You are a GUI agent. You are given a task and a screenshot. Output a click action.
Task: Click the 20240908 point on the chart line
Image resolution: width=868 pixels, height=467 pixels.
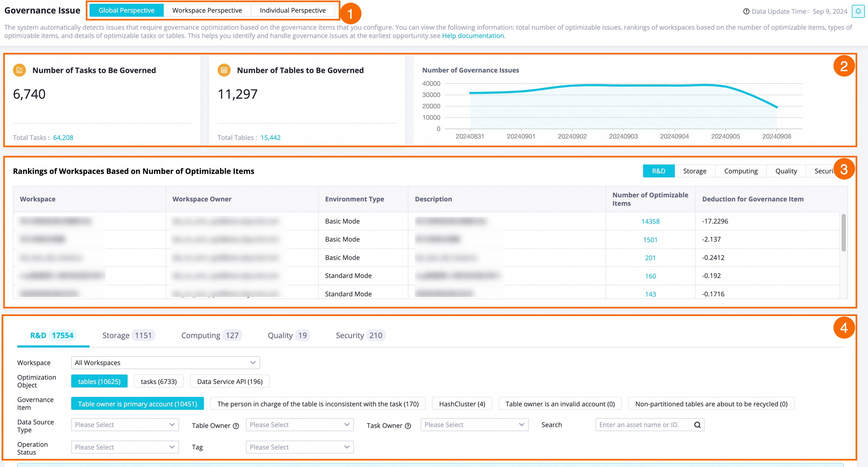777,107
